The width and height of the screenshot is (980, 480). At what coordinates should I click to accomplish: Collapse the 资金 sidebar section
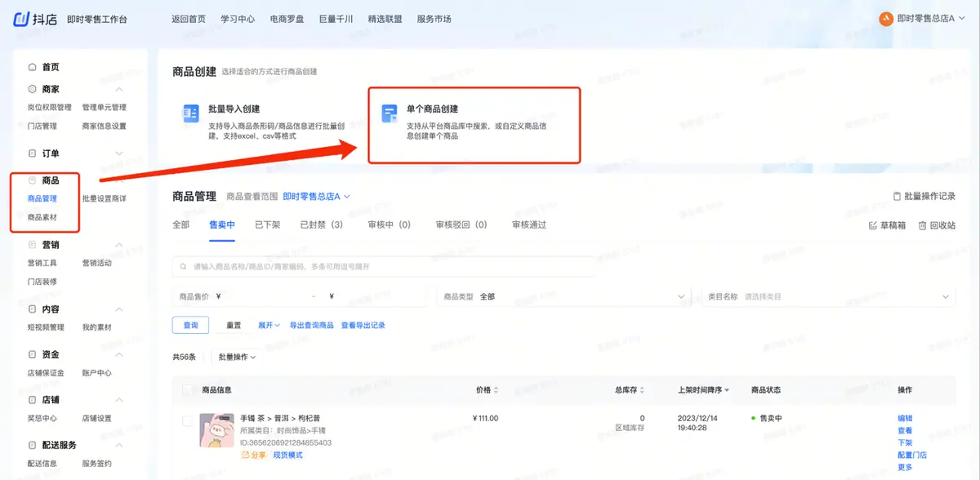[119, 354]
